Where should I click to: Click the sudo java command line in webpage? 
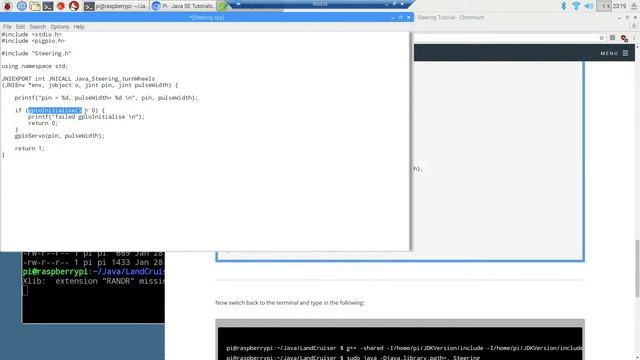coord(353,358)
